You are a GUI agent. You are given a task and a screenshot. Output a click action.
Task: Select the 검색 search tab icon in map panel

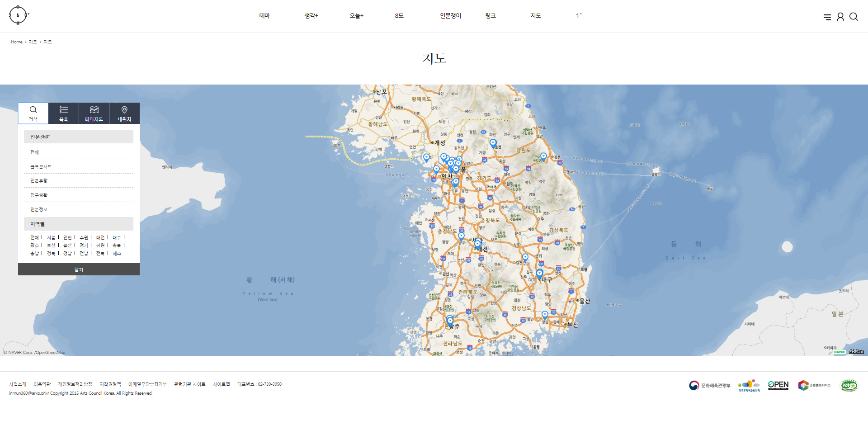[33, 113]
